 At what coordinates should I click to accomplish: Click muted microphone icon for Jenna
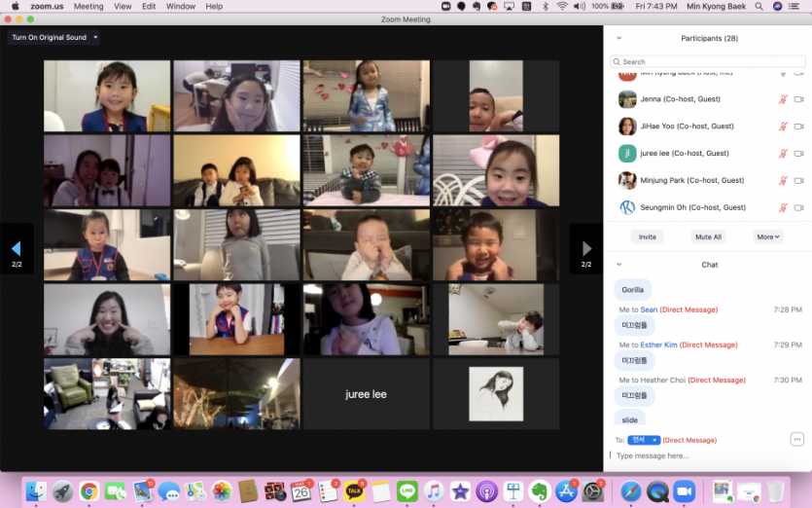783,99
